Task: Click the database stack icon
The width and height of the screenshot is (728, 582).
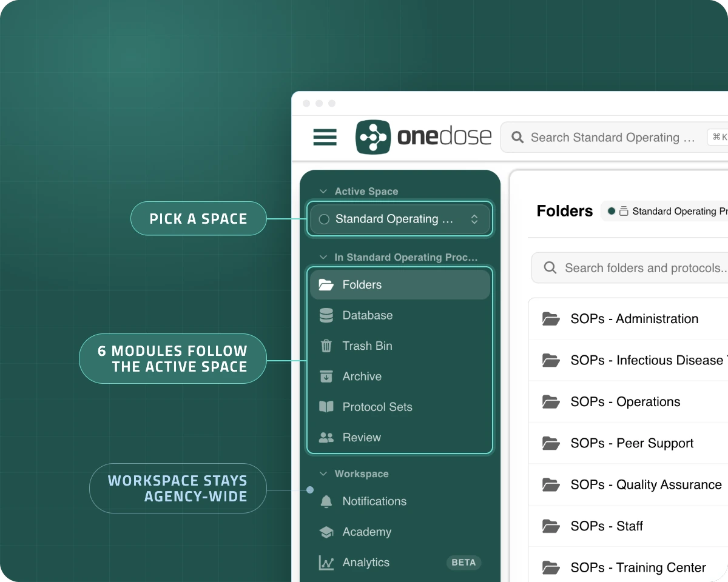Action: coord(326,315)
